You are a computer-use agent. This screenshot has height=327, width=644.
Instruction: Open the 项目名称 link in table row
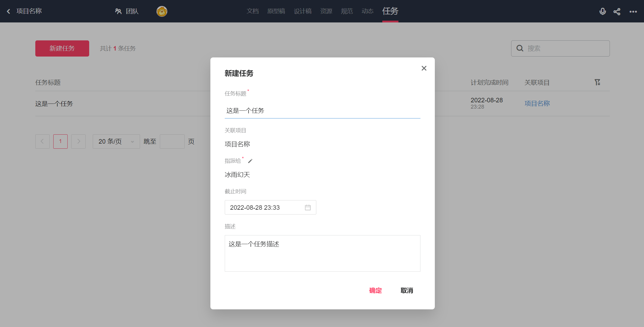click(x=537, y=104)
